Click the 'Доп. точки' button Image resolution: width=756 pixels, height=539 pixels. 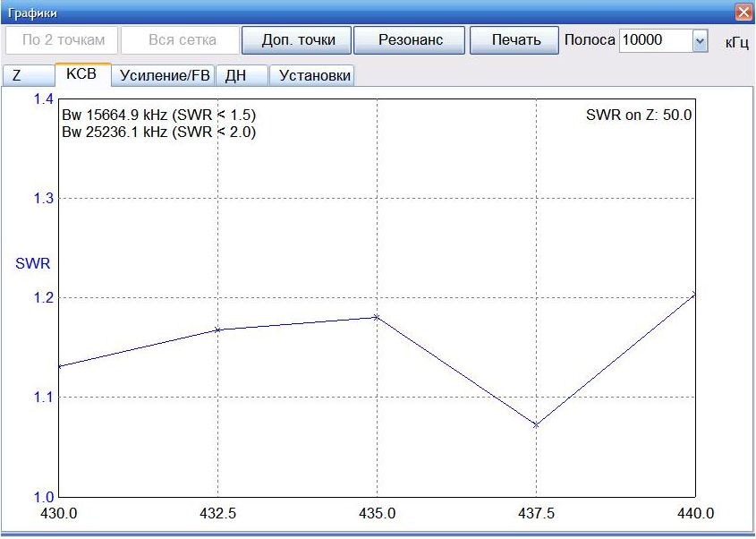(296, 40)
